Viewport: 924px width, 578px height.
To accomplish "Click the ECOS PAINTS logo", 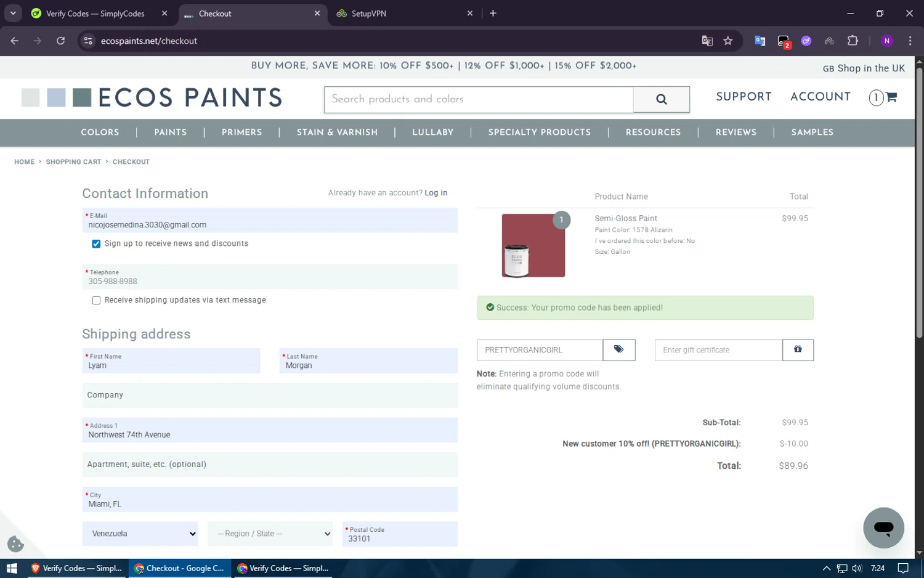I will click(x=152, y=97).
